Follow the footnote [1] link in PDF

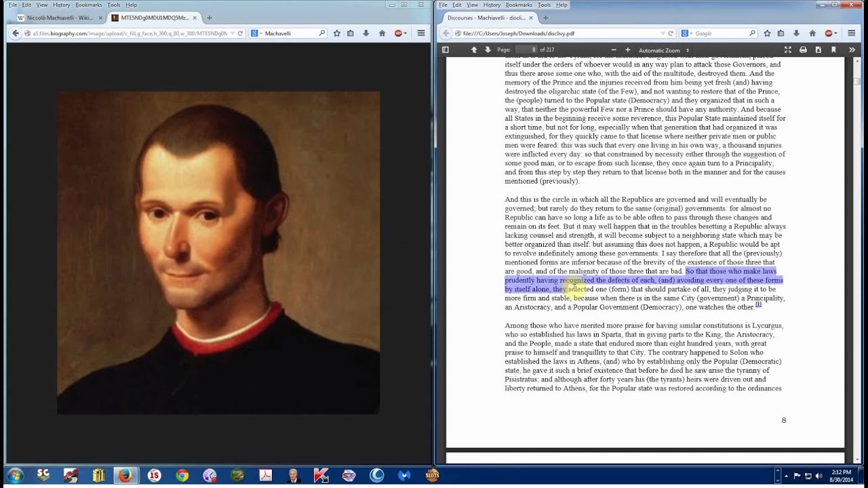point(759,304)
